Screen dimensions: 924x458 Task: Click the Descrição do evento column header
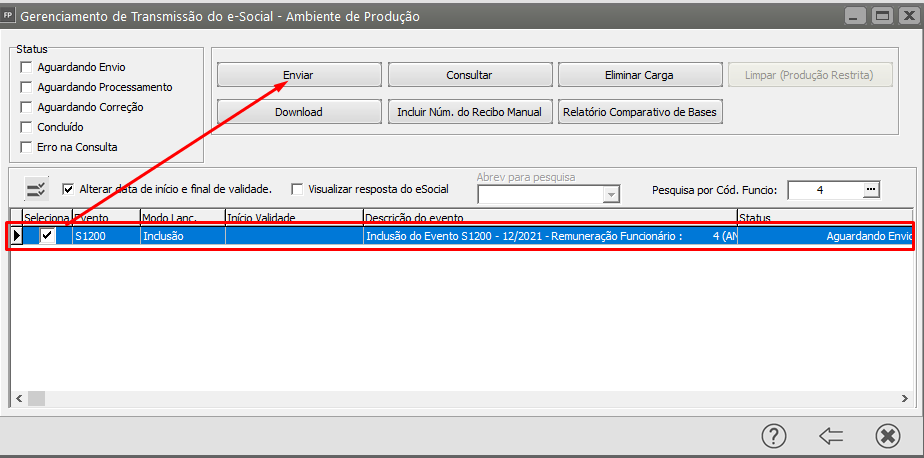point(548,217)
